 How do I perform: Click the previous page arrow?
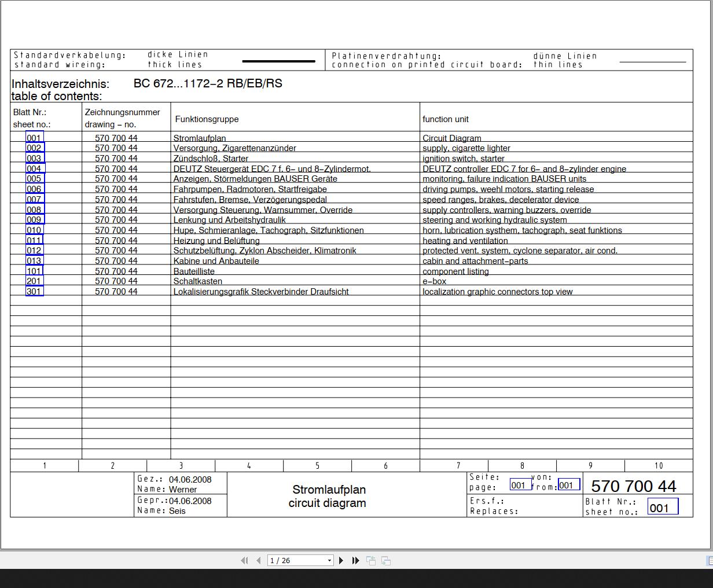[x=259, y=560]
